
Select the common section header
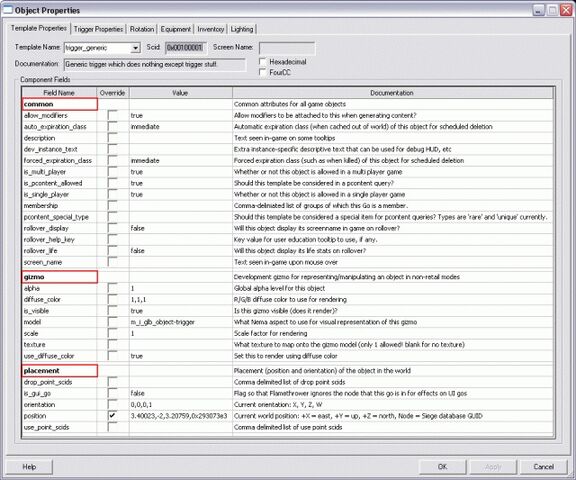point(60,104)
